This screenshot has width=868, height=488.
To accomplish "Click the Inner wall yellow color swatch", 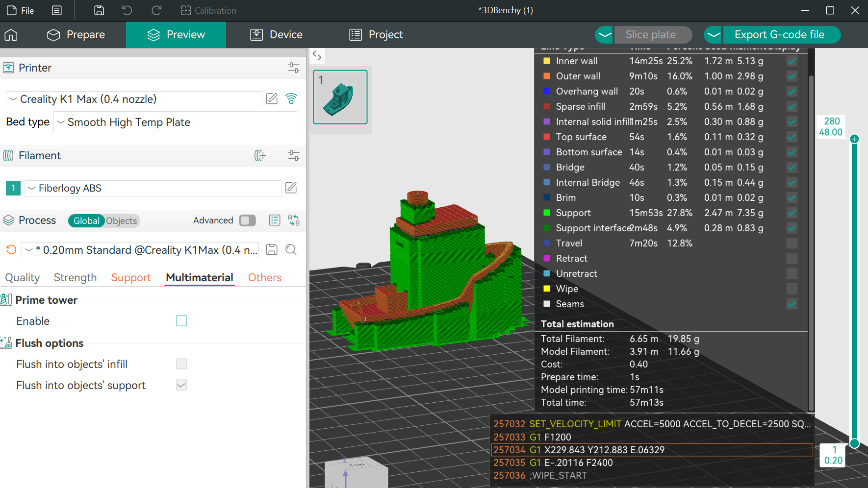I will pos(547,61).
